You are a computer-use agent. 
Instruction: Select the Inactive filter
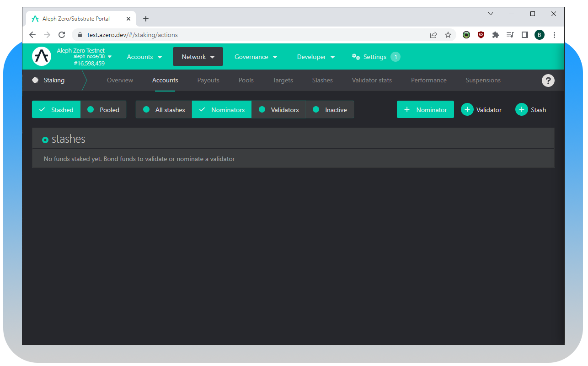click(330, 110)
